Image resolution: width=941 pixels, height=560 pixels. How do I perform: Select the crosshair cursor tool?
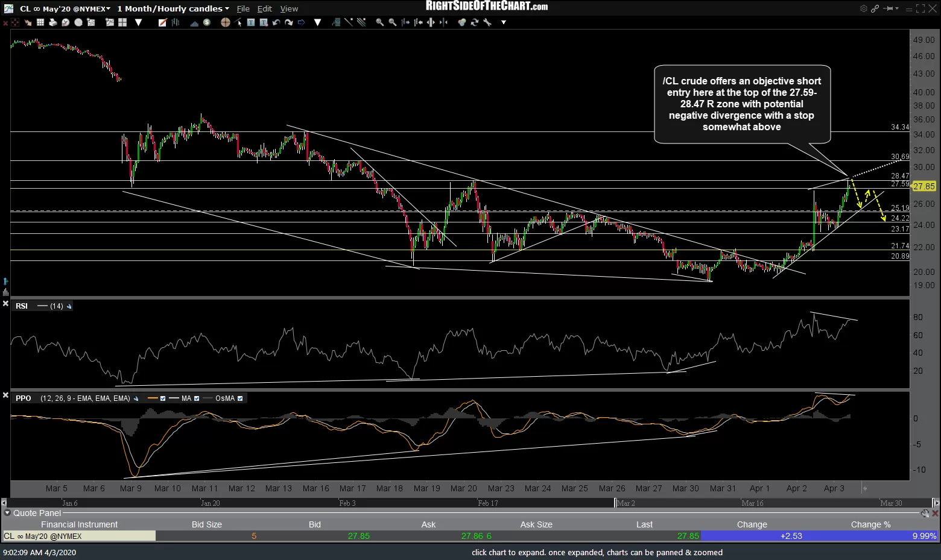pos(226,22)
